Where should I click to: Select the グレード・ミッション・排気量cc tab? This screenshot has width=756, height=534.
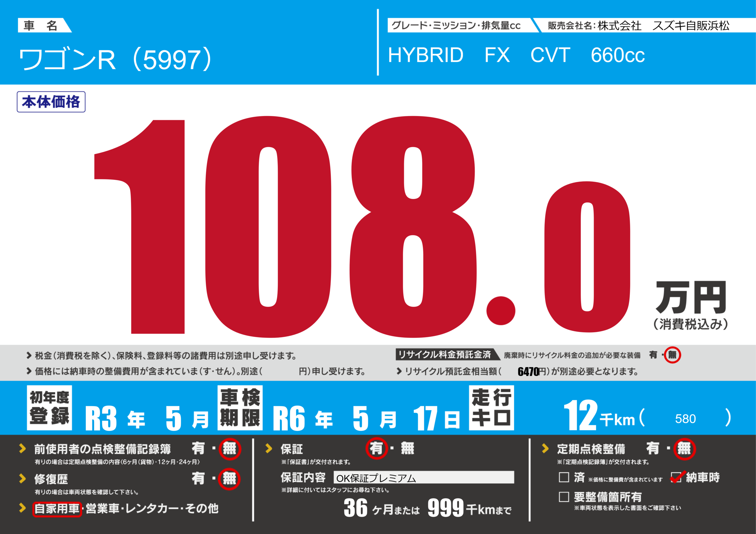[x=456, y=25]
